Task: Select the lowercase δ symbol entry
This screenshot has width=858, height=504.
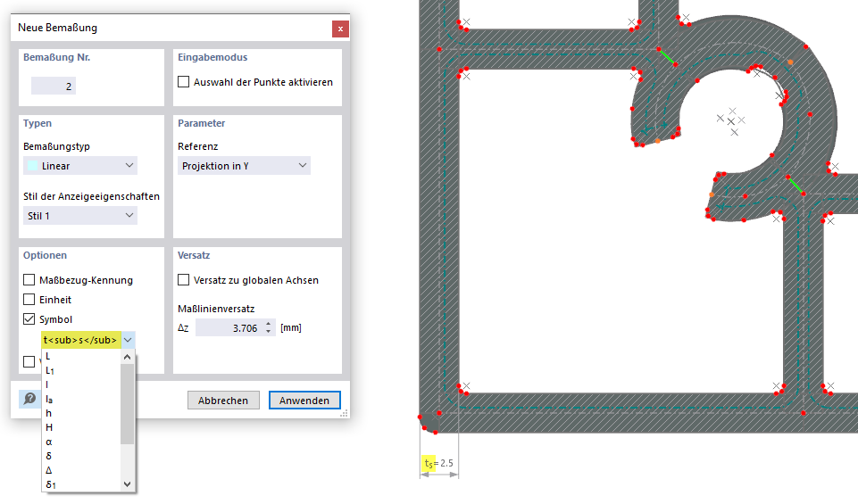Action: [81, 456]
